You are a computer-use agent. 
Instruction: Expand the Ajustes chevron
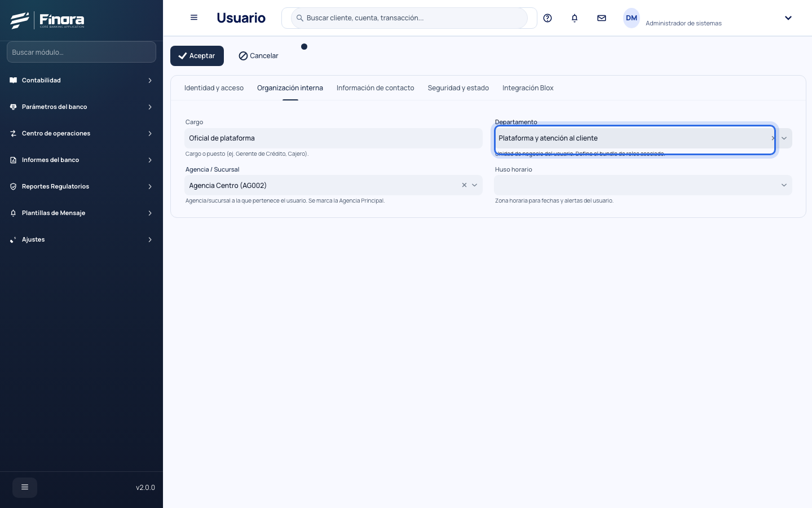tap(150, 239)
